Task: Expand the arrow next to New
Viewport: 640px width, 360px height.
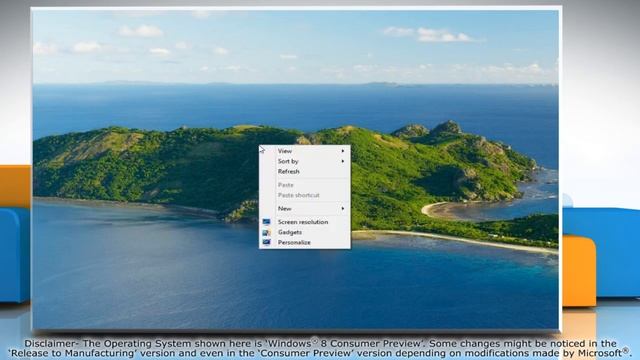Action: click(x=343, y=209)
